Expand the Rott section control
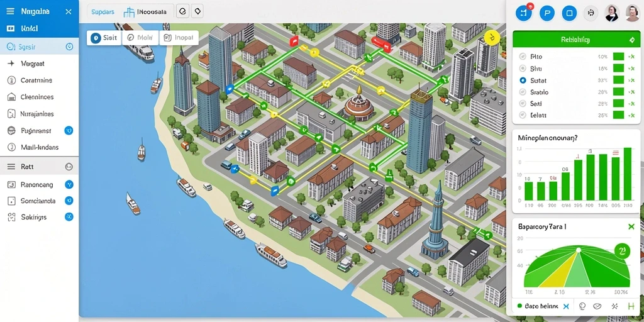This screenshot has width=644, height=322. pos(69,167)
